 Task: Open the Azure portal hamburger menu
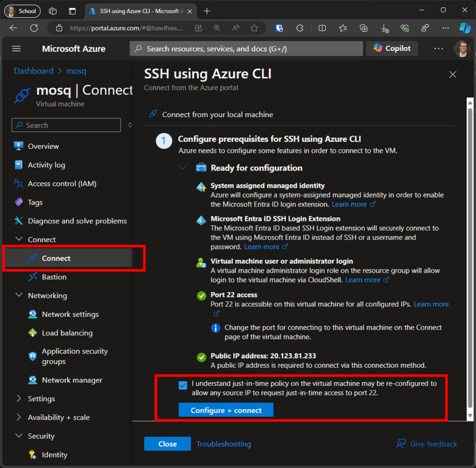coord(16,48)
